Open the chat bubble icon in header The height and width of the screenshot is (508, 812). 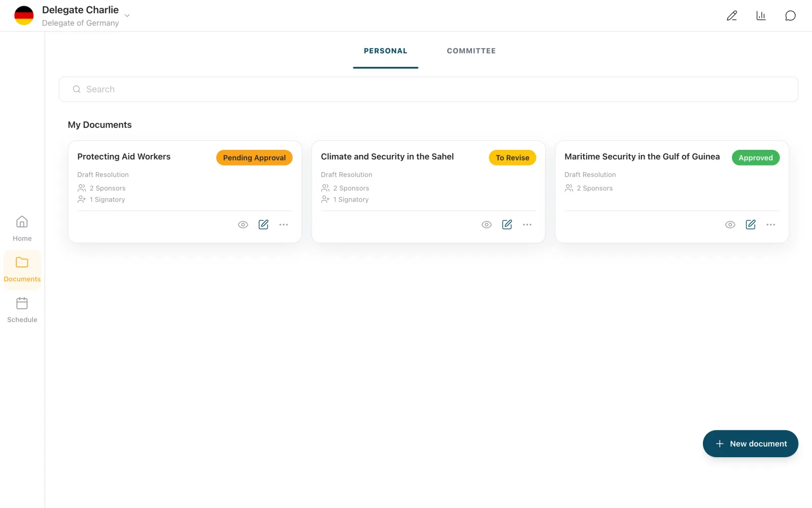tap(790, 16)
